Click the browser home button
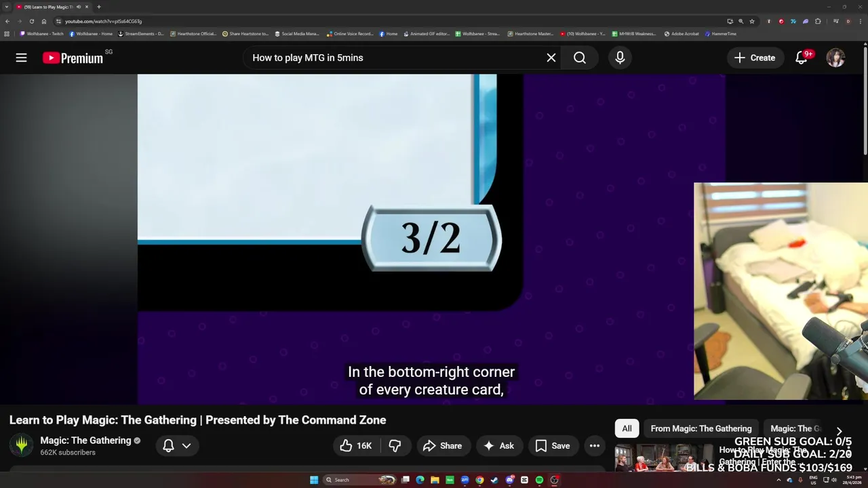This screenshot has height=488, width=868. tap(44, 21)
